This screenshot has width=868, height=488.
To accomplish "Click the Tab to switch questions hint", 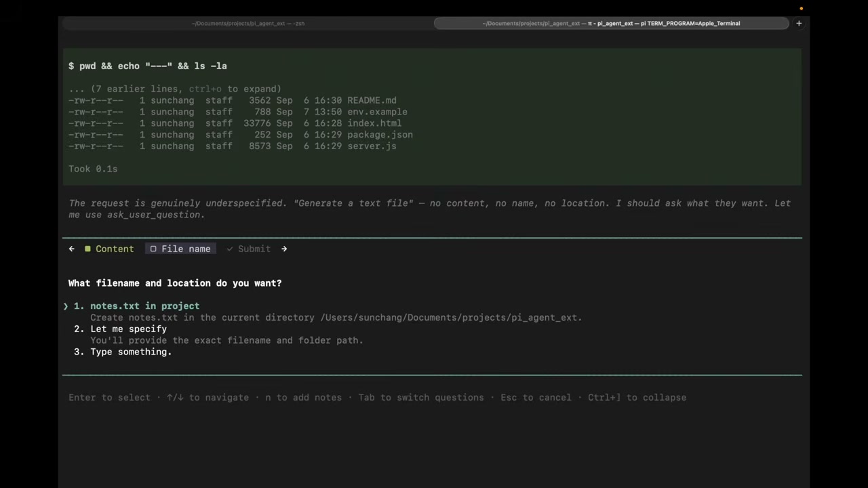I will 421,398.
